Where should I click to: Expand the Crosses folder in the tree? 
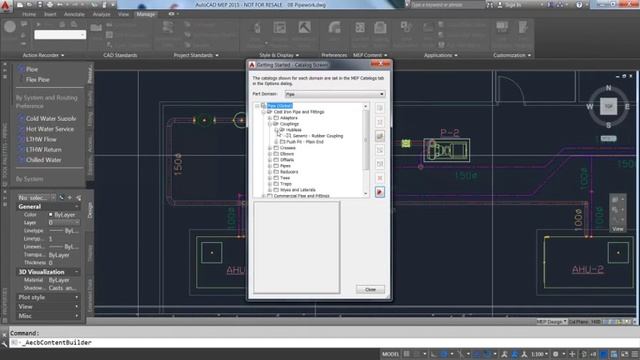click(270, 148)
